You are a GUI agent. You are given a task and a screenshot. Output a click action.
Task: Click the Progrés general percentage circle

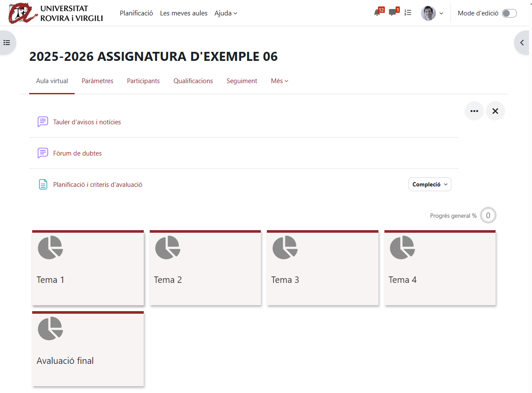point(488,216)
